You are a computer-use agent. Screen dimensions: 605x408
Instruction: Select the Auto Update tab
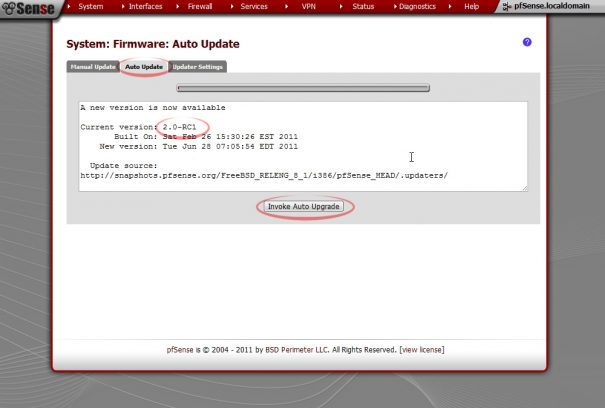(x=144, y=67)
